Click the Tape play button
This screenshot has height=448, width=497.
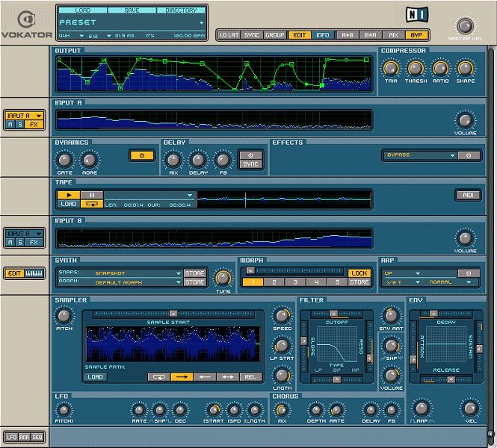(69, 195)
